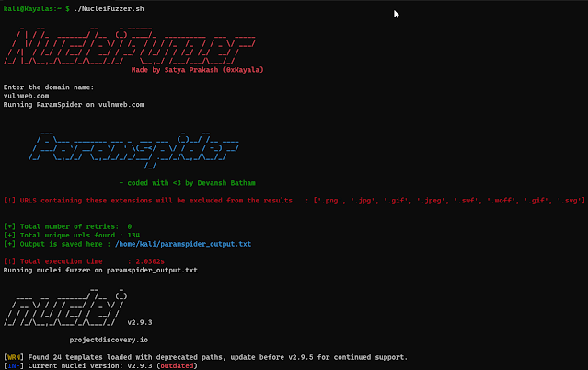Click the '.svg' extension in the list
The height and width of the screenshot is (370, 588).
point(570,201)
